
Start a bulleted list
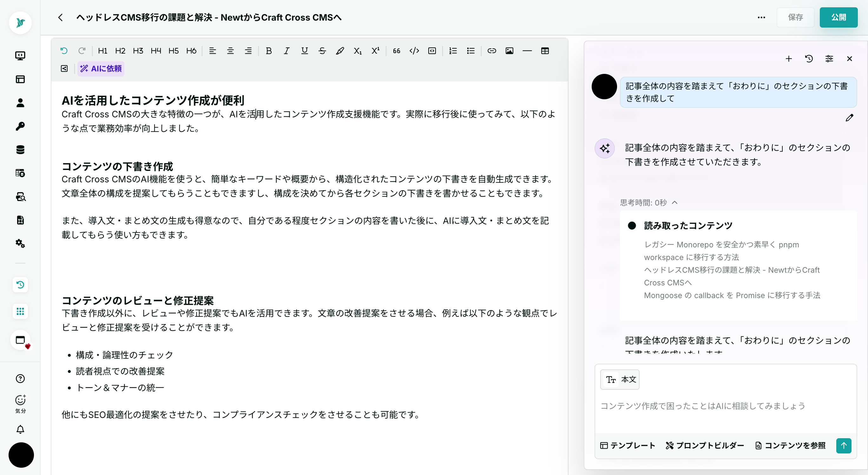tap(471, 51)
